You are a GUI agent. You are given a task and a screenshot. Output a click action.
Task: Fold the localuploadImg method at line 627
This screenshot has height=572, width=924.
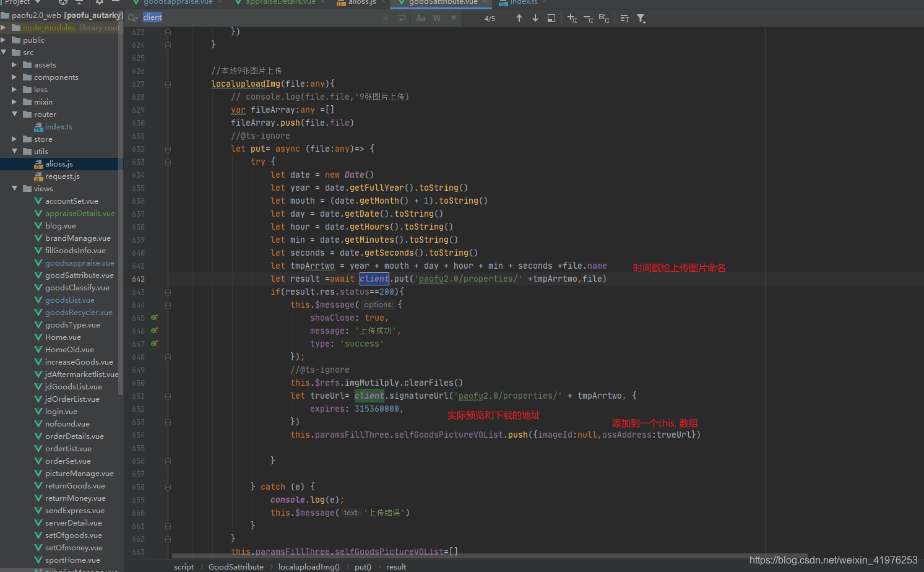click(168, 84)
